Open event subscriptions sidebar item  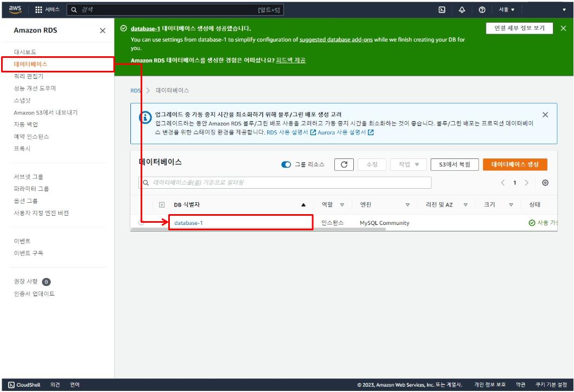coord(28,253)
